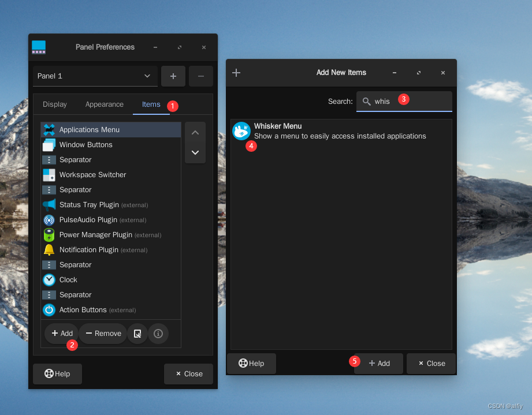Open Help in Panel Preferences
The width and height of the screenshot is (532, 415).
tap(57, 374)
